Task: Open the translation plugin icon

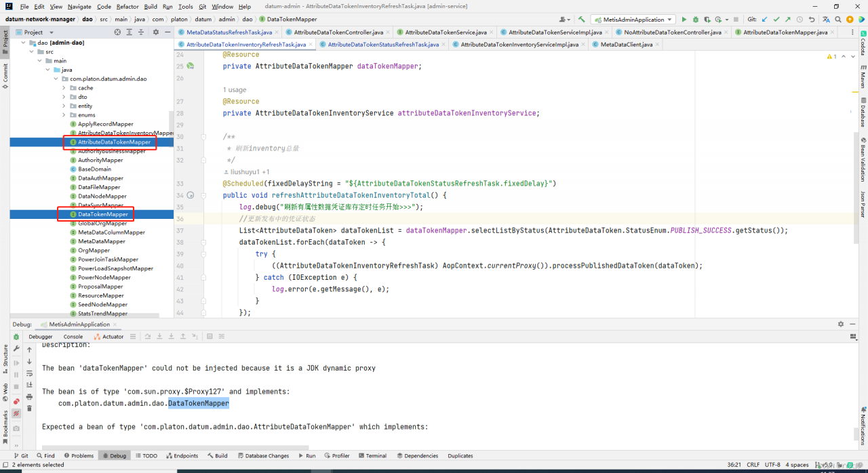Action: 827,20
